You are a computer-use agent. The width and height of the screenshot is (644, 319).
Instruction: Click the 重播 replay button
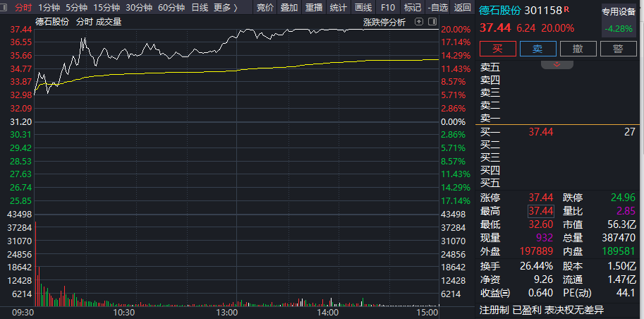click(314, 8)
